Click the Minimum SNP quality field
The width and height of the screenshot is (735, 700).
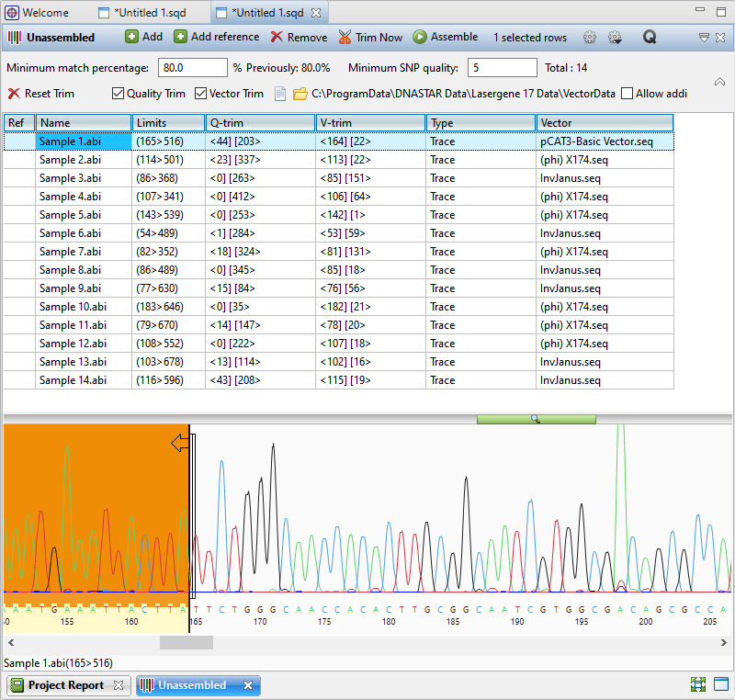(x=502, y=68)
